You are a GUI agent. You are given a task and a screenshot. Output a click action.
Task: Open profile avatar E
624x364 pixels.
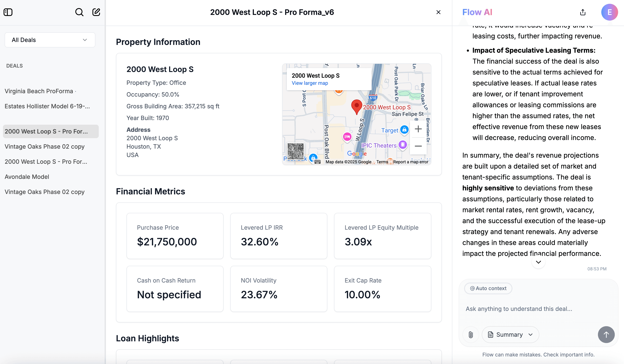point(610,12)
